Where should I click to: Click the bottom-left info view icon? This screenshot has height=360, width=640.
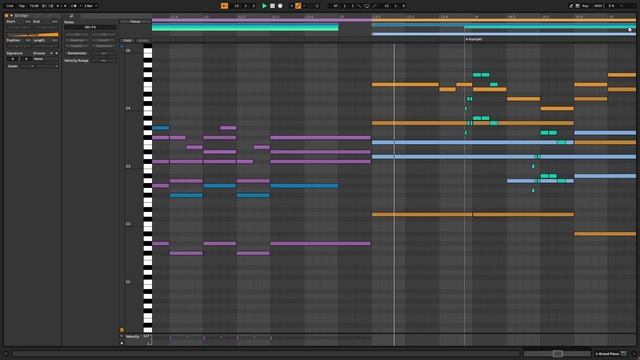pyautogui.click(x=6, y=353)
